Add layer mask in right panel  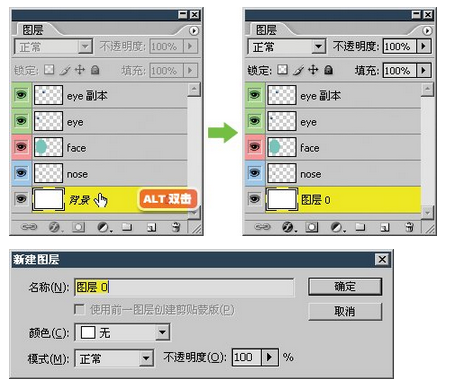[312, 227]
